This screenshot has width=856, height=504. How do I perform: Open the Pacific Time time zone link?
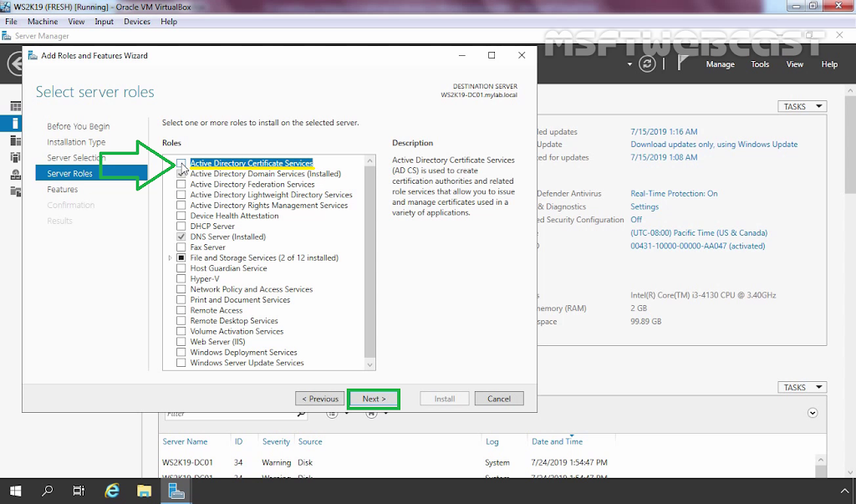(x=699, y=232)
